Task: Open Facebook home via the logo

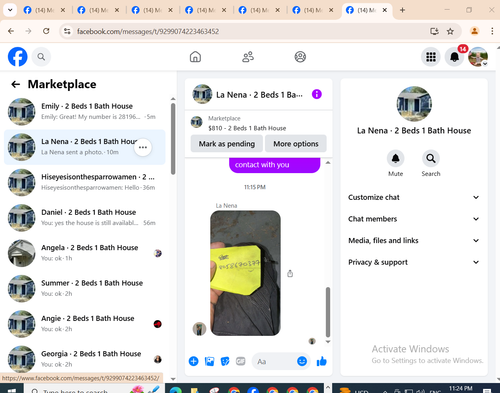Action: 17,57
